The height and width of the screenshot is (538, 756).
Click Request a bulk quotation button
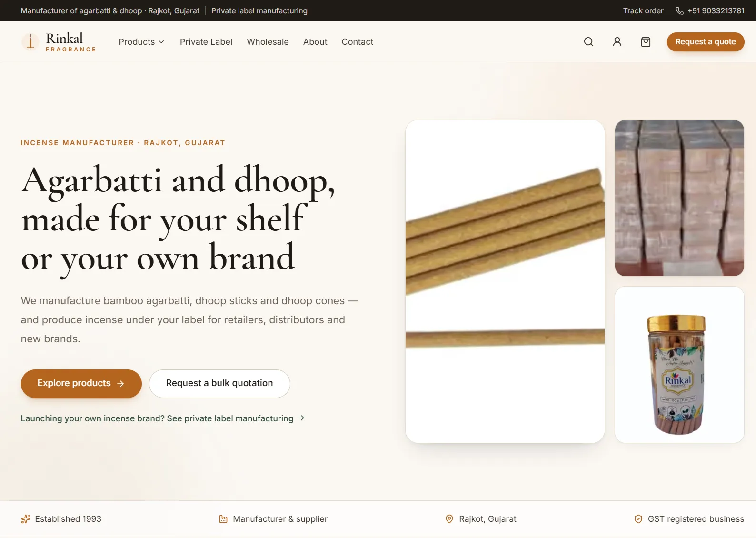pyautogui.click(x=219, y=384)
